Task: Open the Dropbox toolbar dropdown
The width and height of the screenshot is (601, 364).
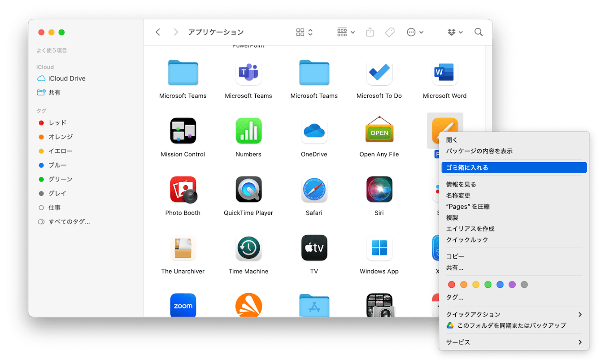Action: 455,32
